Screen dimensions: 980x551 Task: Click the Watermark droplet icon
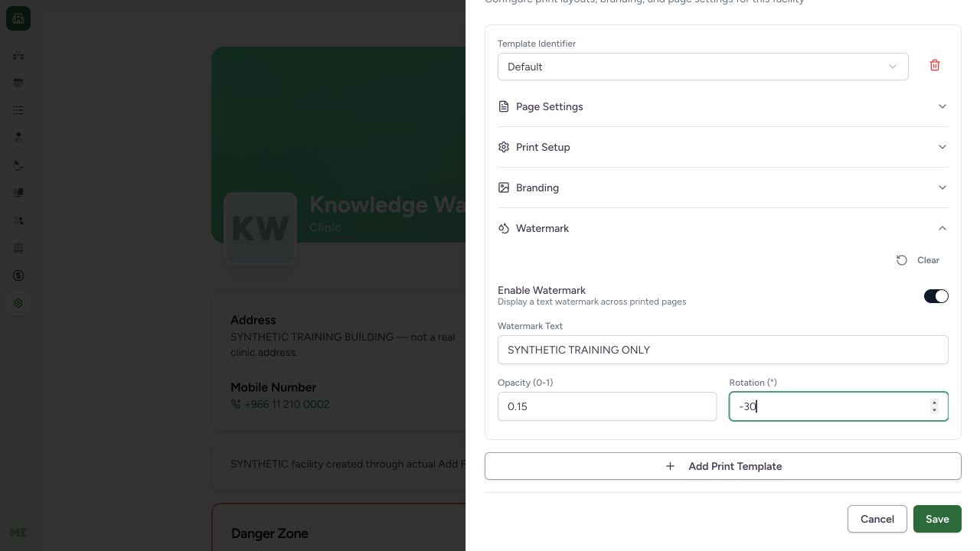click(504, 228)
